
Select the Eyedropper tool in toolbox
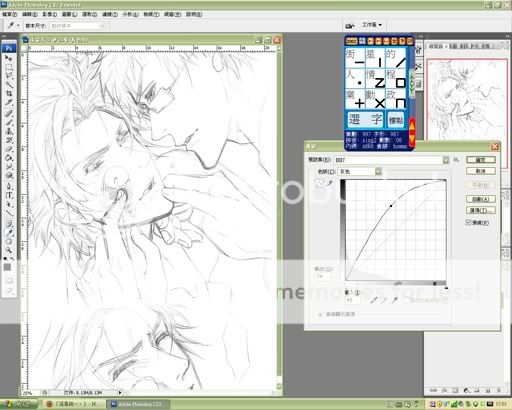(x=9, y=233)
